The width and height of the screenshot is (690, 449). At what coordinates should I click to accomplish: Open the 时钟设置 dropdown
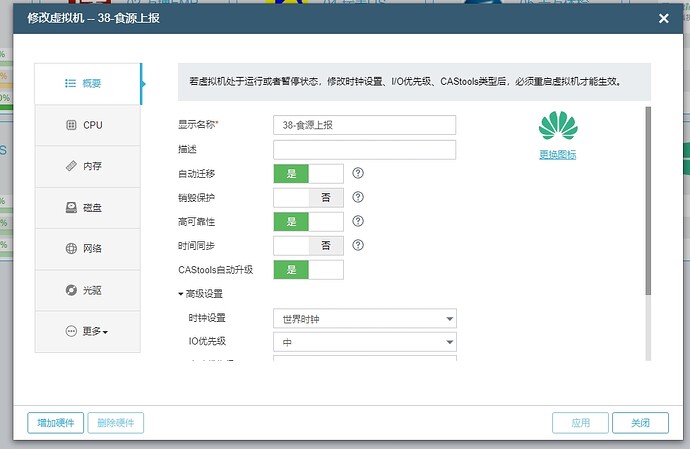click(364, 319)
